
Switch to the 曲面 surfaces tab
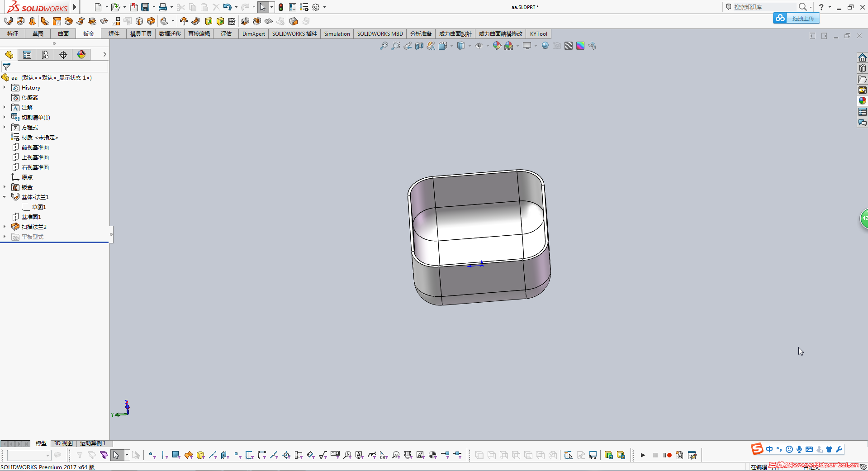click(63, 34)
